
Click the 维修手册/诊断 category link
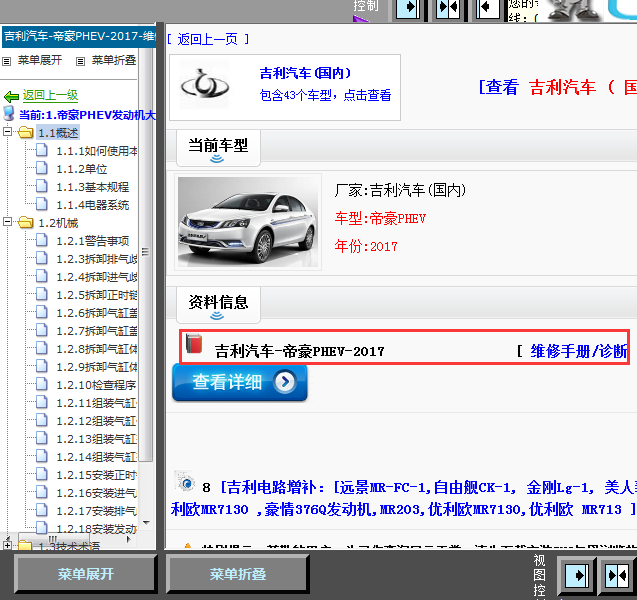(x=578, y=351)
